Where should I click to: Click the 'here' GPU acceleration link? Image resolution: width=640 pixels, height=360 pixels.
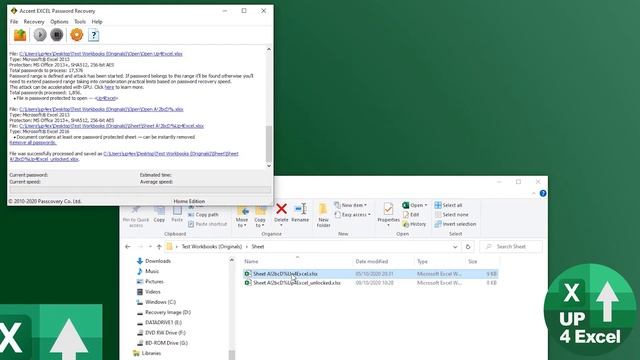tap(109, 87)
